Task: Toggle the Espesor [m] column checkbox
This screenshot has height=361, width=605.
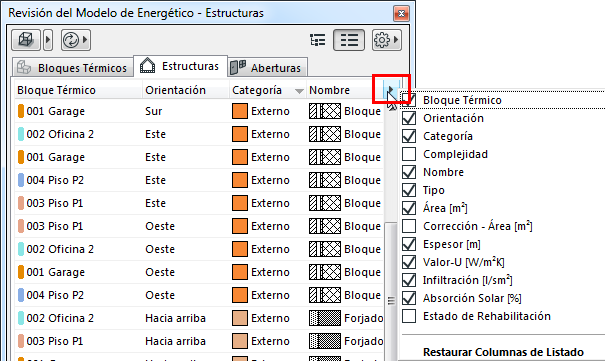Action: [x=409, y=244]
